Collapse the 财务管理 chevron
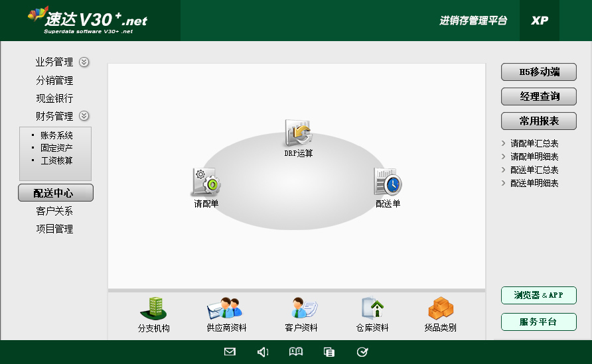This screenshot has width=592, height=364. tap(84, 116)
